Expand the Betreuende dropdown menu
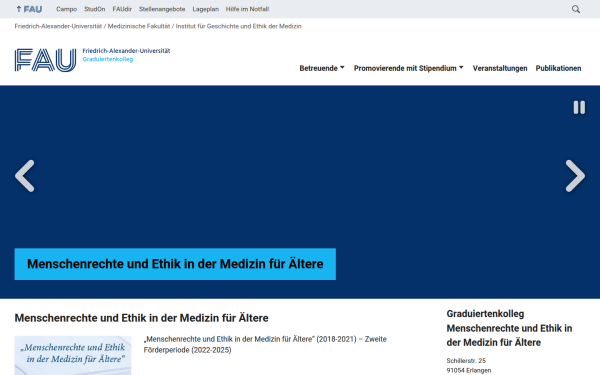The width and height of the screenshot is (600, 375). pos(322,68)
